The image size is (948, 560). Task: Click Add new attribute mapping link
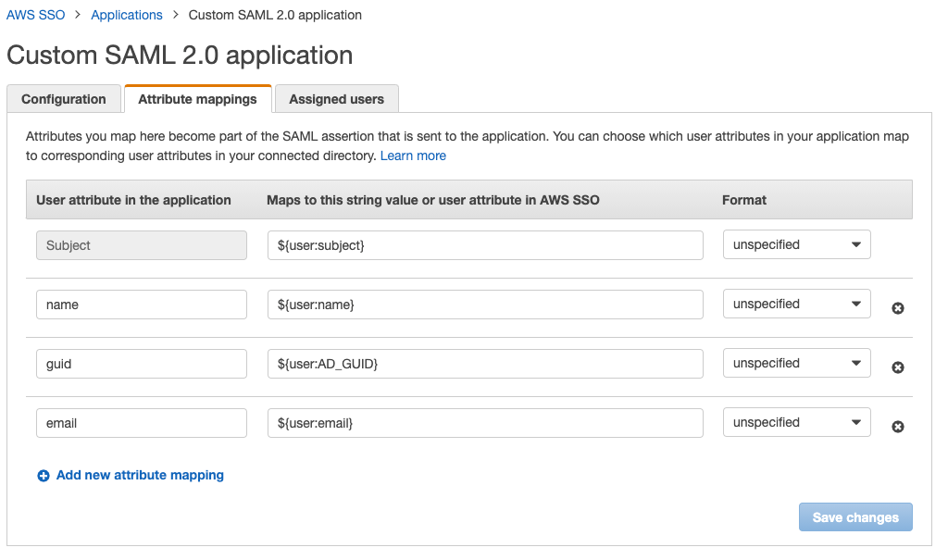tap(140, 476)
